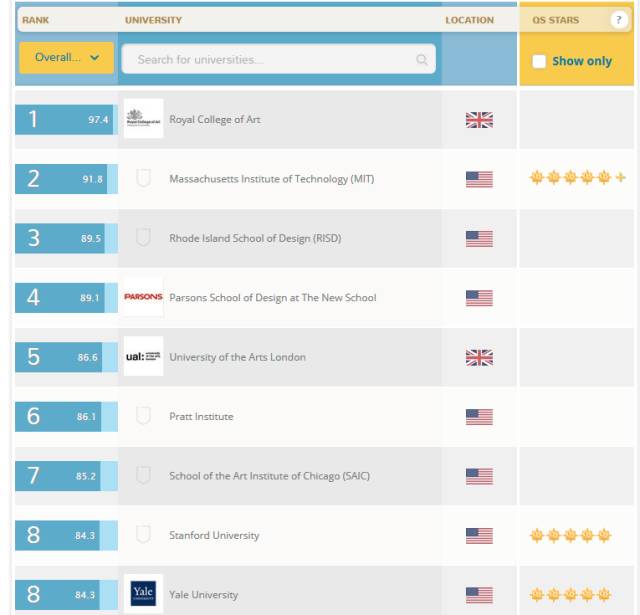Click the US flag in the Stanford row

[x=479, y=536]
